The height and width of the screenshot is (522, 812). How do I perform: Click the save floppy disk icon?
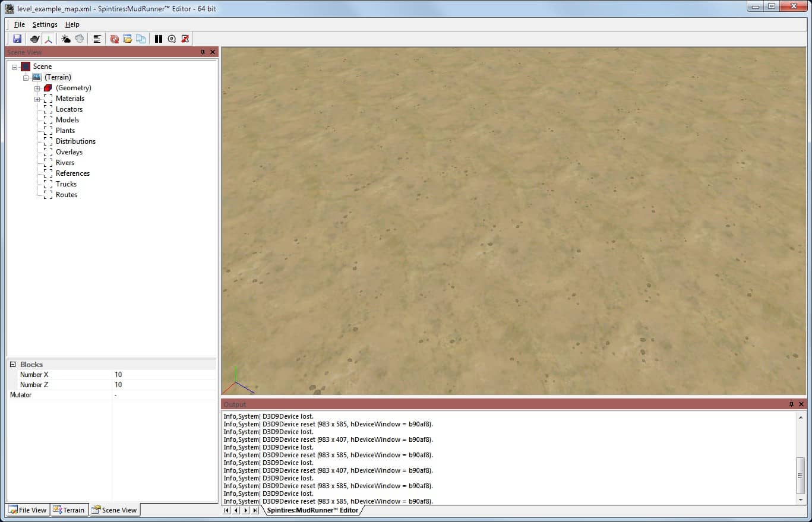pos(17,39)
